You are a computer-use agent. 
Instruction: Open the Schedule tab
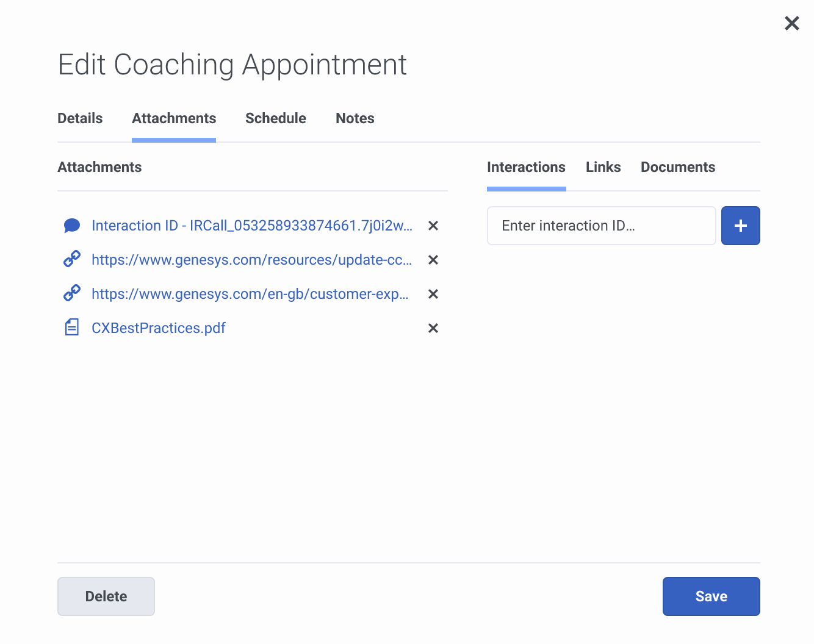(276, 118)
